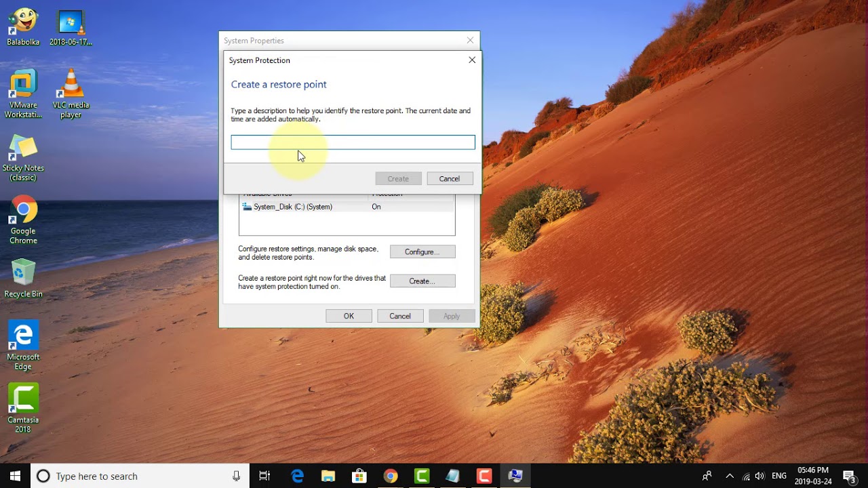Open the Recycle Bin

(23, 278)
